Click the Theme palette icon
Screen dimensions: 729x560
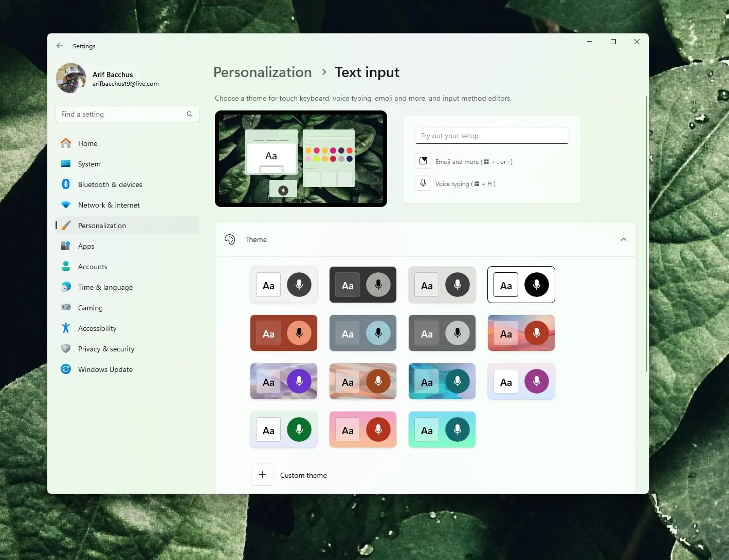(230, 239)
